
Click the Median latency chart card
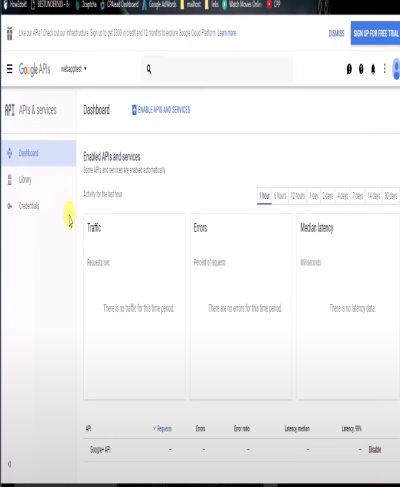point(348,307)
